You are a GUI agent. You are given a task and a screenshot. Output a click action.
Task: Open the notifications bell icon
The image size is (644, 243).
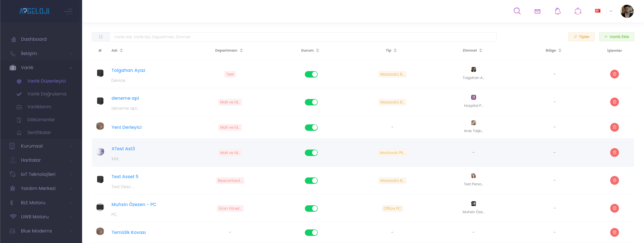click(x=557, y=11)
